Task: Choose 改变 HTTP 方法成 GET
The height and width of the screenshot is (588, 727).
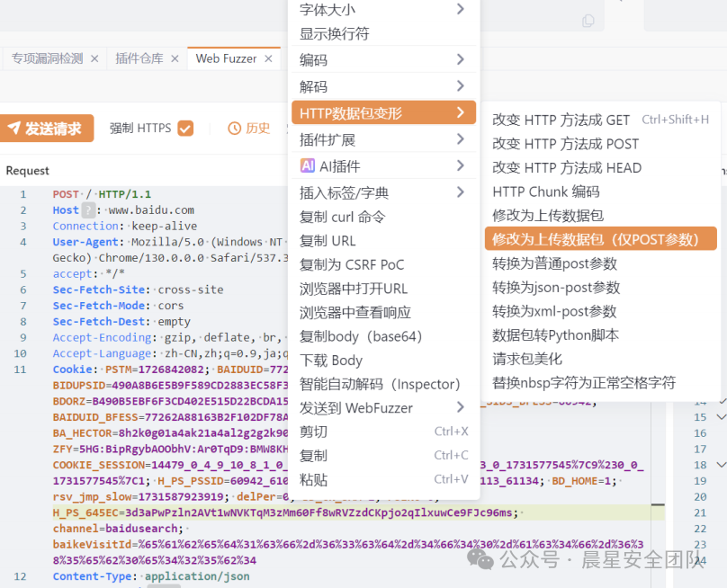Action: (x=561, y=120)
